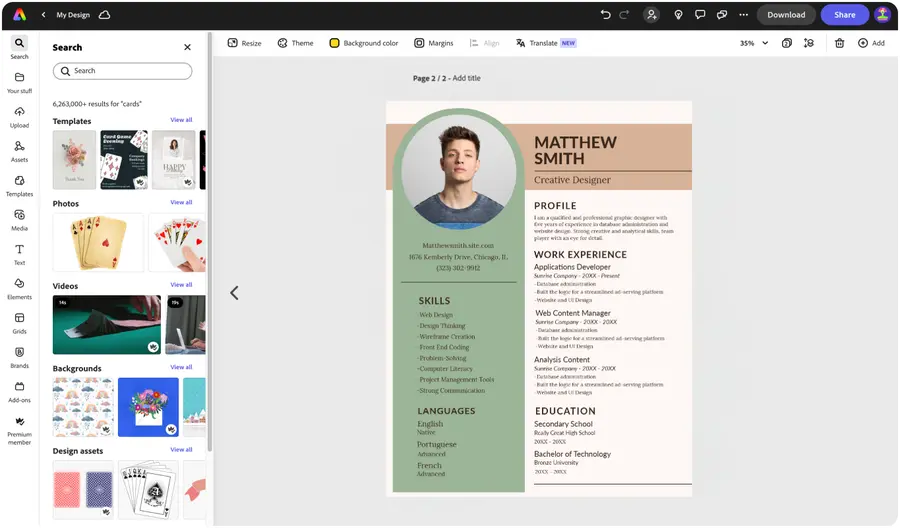The image size is (900, 528).
Task: Open Margins settings
Action: coord(434,43)
